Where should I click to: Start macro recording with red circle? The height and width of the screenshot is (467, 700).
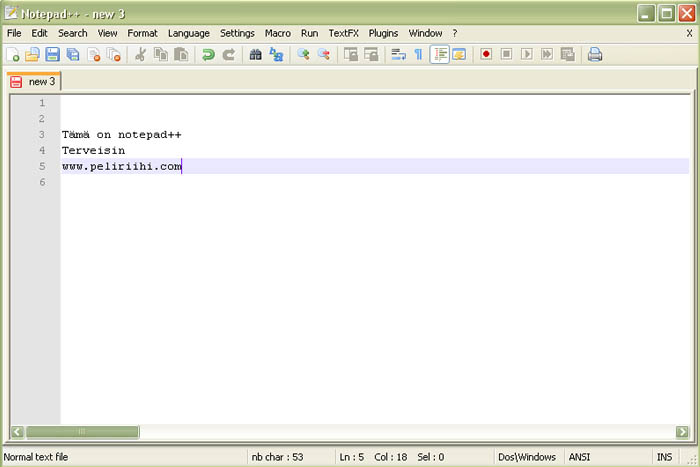[x=486, y=54]
